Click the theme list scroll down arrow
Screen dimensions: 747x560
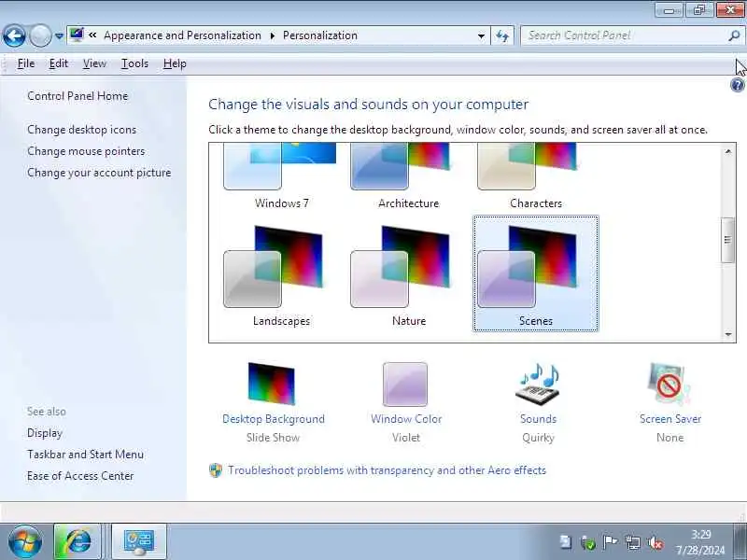pyautogui.click(x=727, y=334)
